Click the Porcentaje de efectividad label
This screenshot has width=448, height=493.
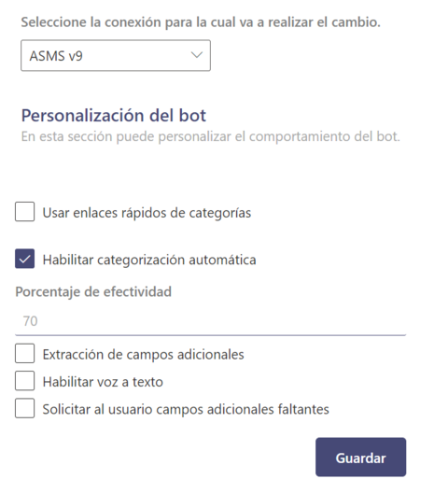click(93, 292)
